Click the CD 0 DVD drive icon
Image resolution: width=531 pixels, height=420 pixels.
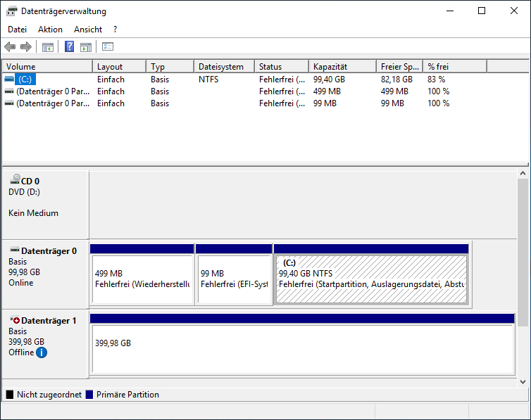15,181
